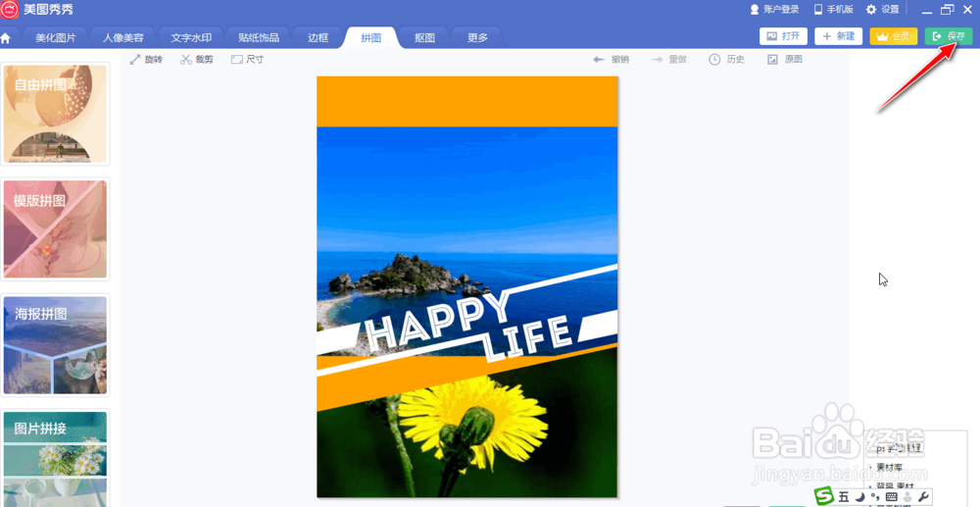Image resolution: width=980 pixels, height=507 pixels.
Task: Undo with the 撤销 button
Action: [x=611, y=60]
